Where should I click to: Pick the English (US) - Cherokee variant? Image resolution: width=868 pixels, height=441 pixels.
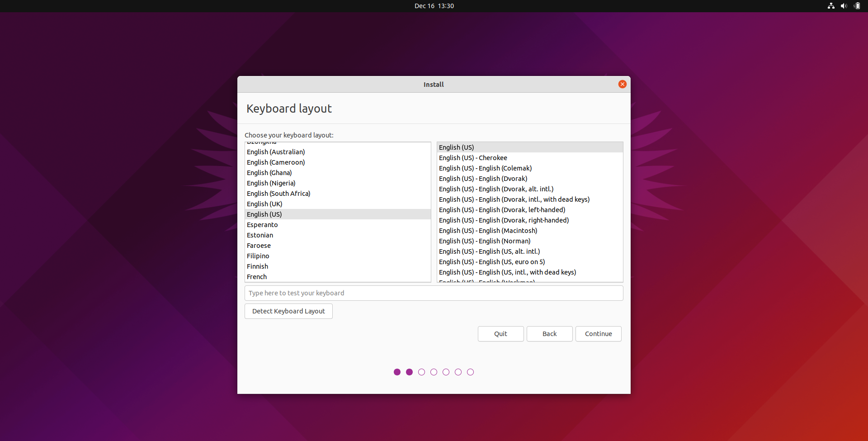click(x=530, y=158)
